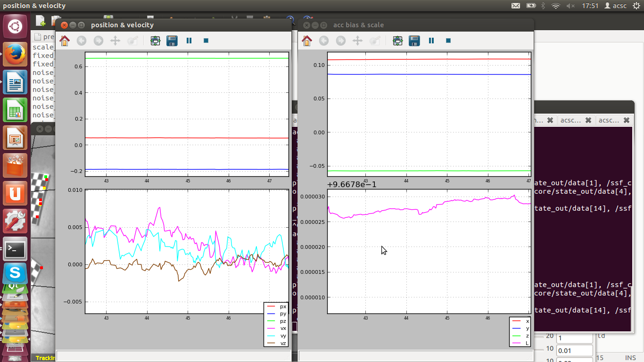
Task: Open Terminal from the launcher
Action: (x=15, y=249)
